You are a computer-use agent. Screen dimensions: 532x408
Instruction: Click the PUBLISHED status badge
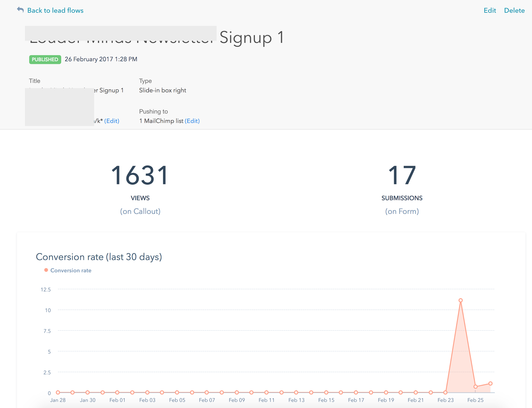click(x=45, y=60)
